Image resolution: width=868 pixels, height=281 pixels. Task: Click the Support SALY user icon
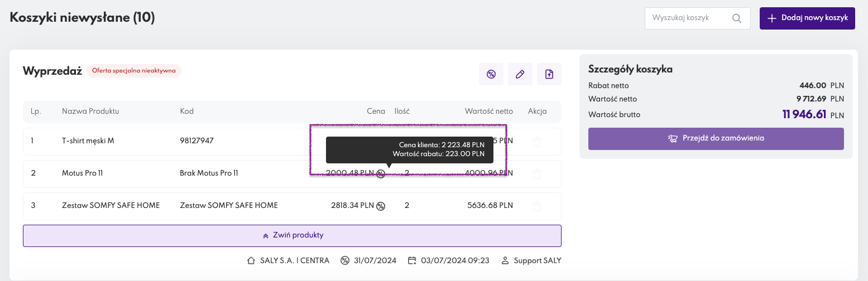point(505,260)
